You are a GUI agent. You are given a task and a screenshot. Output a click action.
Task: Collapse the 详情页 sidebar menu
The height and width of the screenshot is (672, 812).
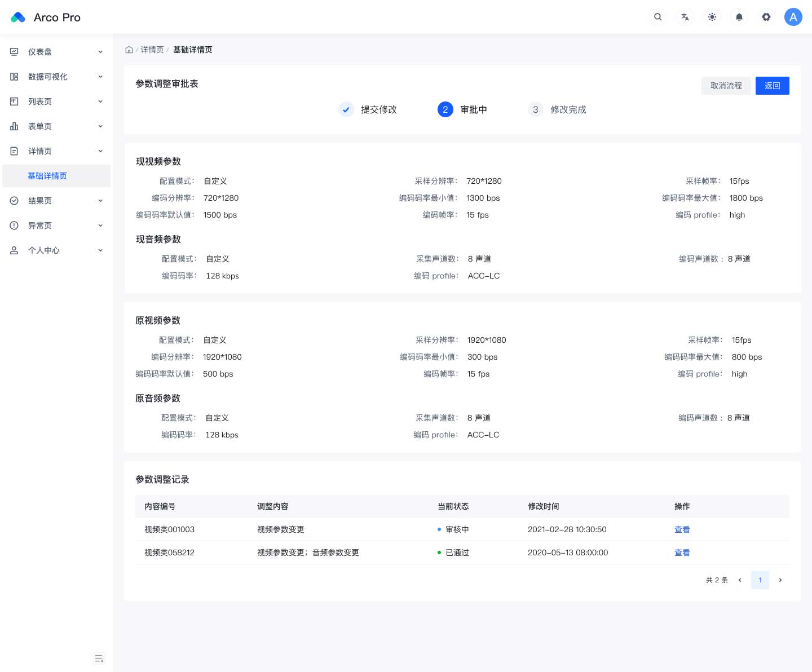click(x=56, y=151)
